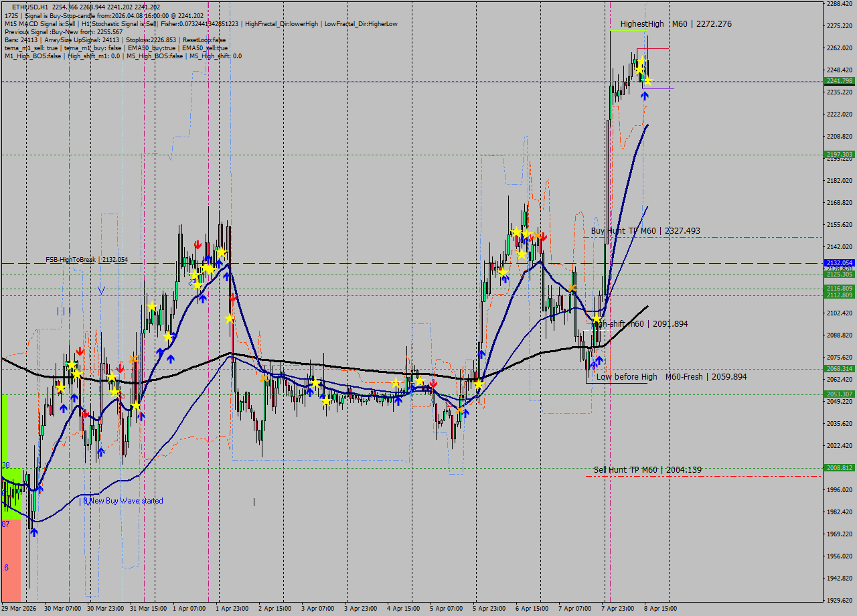857x616 pixels.
Task: Click the green 2125.305 price level tag
Action: coord(840,275)
